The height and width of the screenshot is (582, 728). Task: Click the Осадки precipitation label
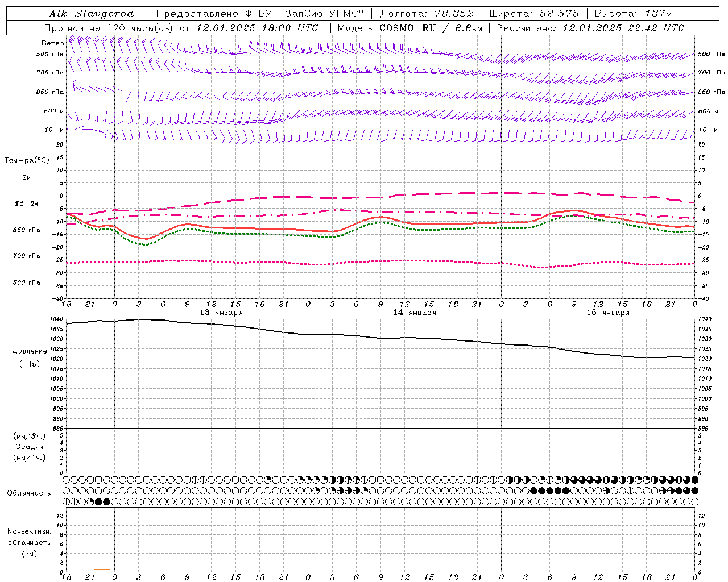click(x=29, y=447)
